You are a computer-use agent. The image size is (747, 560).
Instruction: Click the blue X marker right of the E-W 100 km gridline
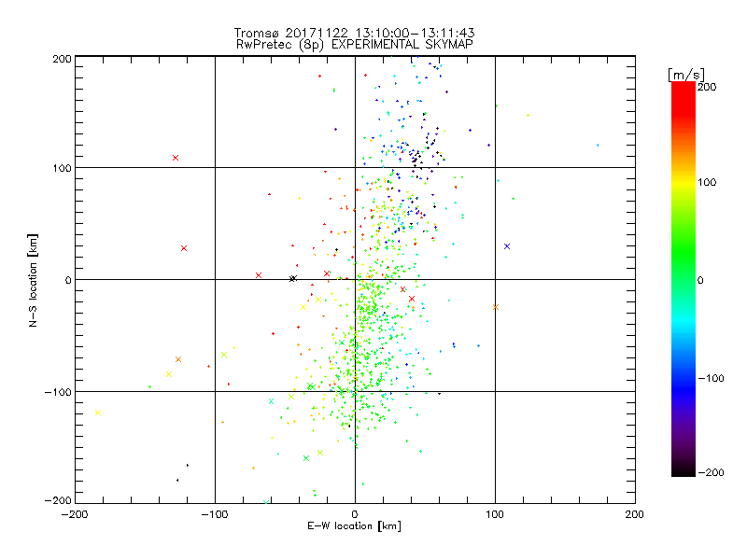(507, 246)
